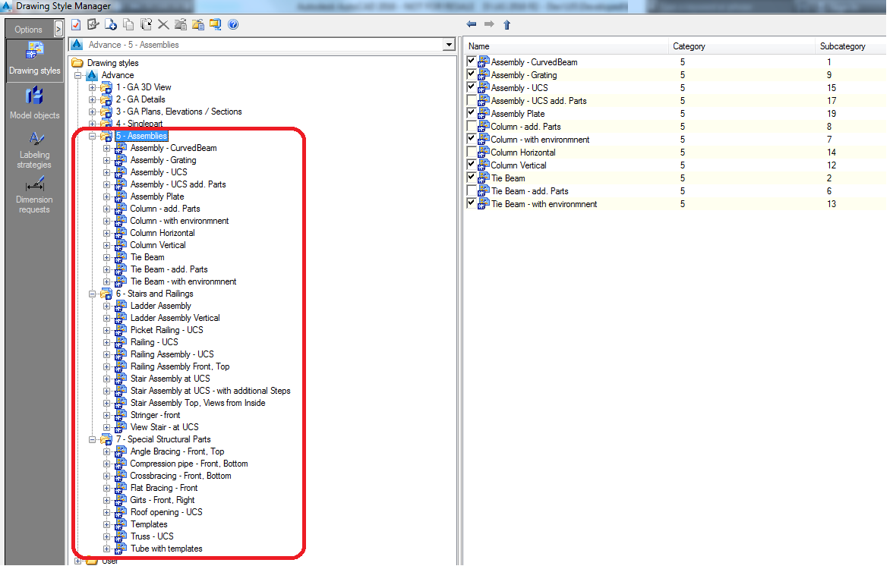Select Column Vertical row in right list
Image resolution: width=893 pixels, height=588 pixels.
[x=676, y=165]
